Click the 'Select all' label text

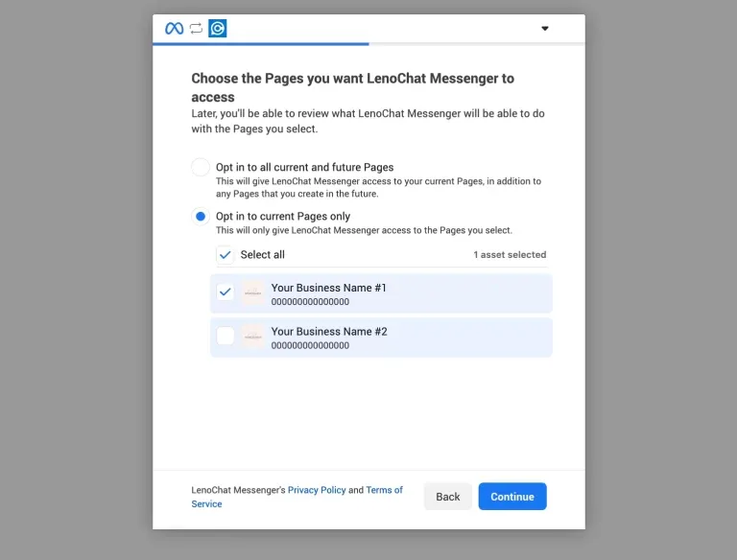[x=262, y=255]
